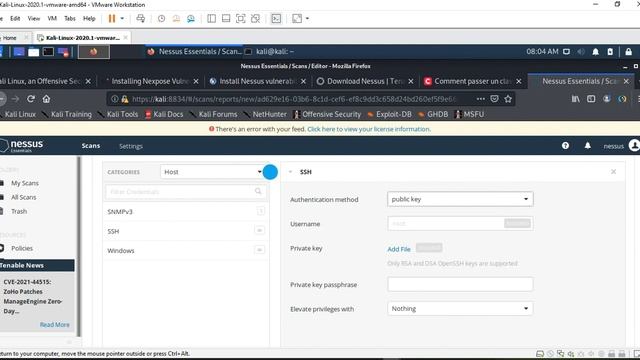Open the VMware snapshot manager icon

point(191,18)
